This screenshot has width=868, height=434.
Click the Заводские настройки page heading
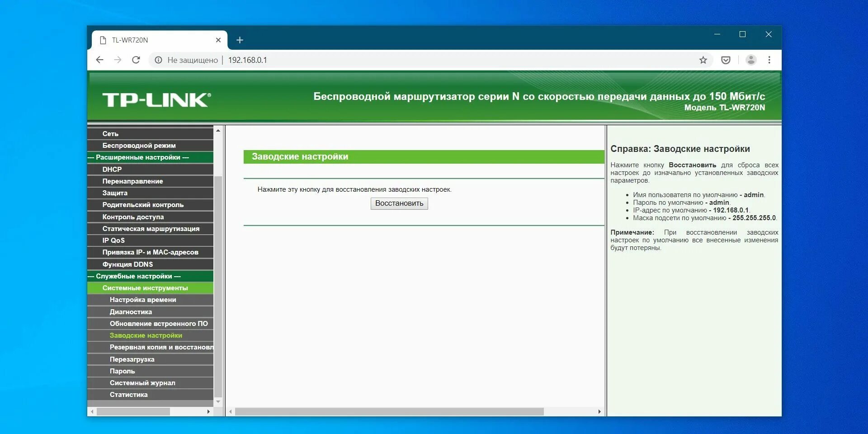point(300,157)
